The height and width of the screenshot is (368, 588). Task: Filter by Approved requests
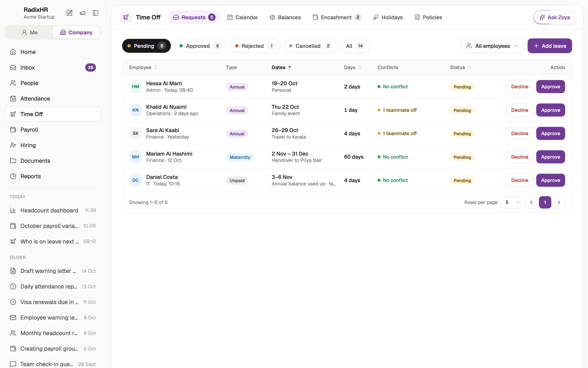click(x=200, y=46)
